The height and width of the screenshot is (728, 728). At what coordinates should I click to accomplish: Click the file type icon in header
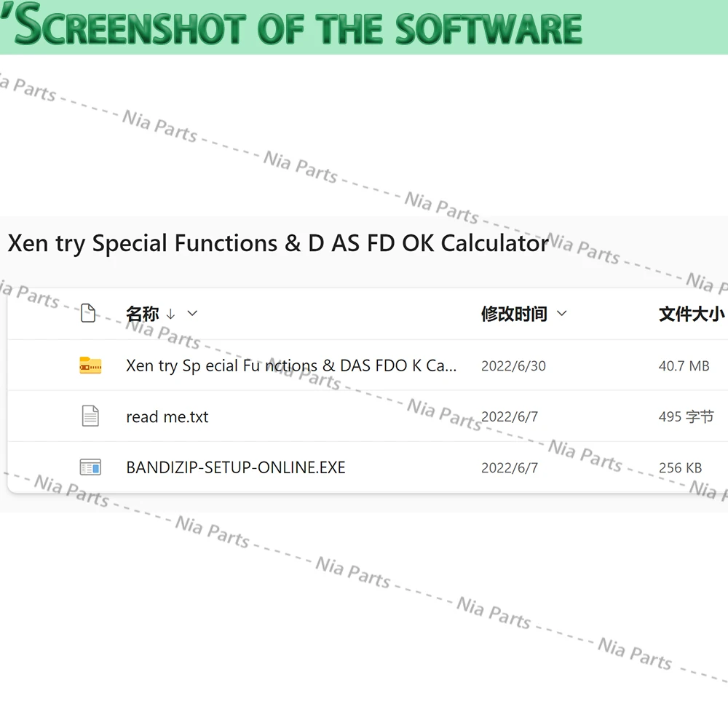coord(88,313)
